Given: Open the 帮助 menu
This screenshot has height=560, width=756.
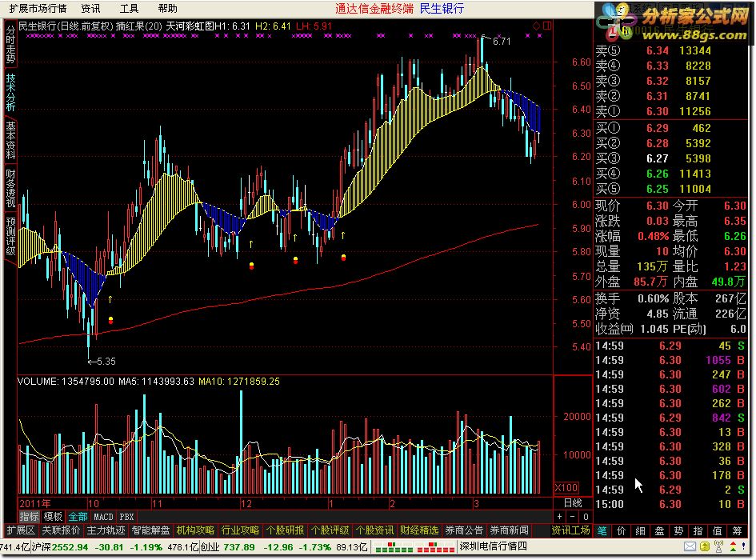Looking at the screenshot, I should [x=168, y=8].
